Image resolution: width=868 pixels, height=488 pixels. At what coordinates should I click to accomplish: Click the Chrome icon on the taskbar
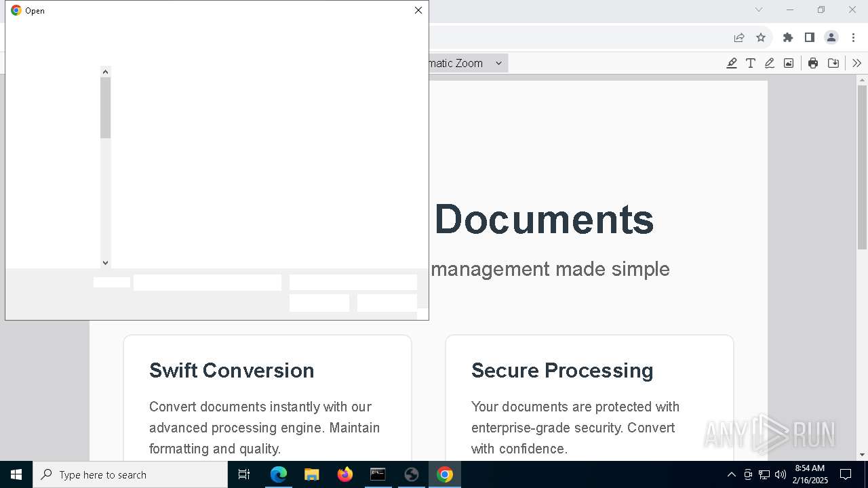click(x=445, y=474)
